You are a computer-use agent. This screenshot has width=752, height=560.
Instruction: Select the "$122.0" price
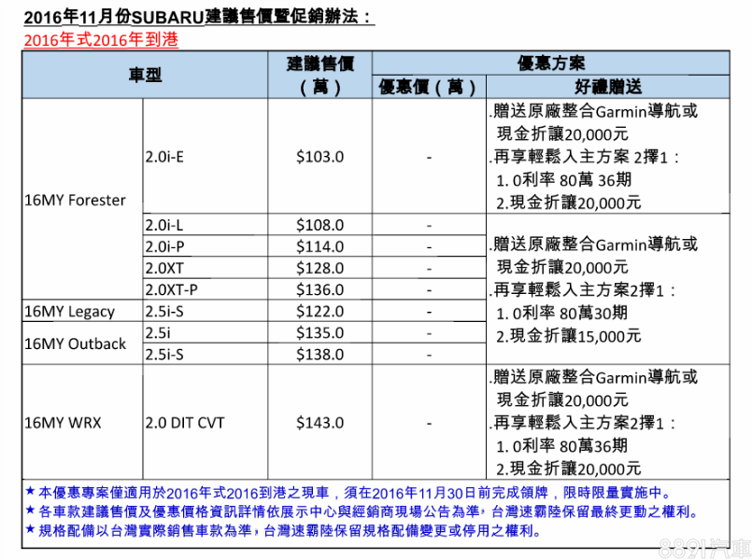point(319,312)
